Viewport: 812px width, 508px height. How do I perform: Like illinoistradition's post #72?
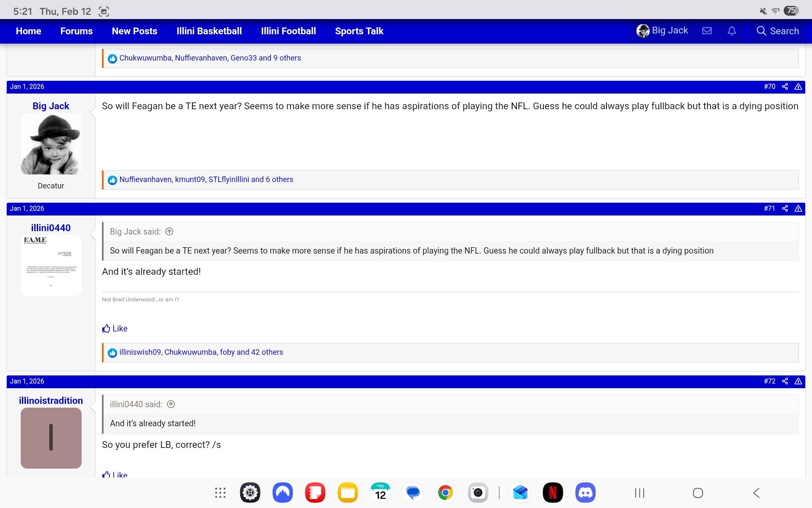[115, 475]
